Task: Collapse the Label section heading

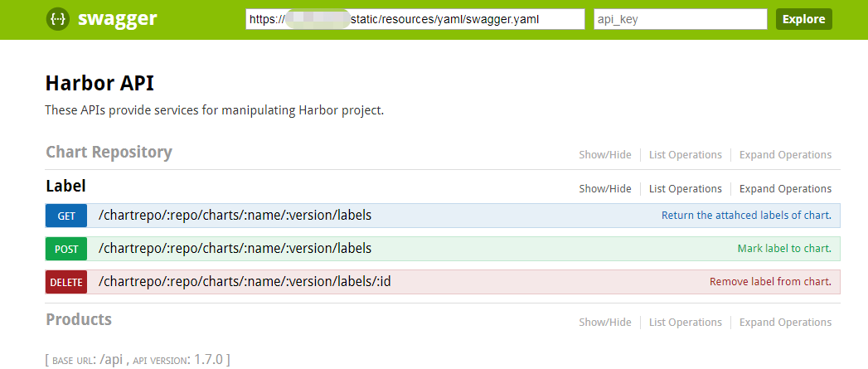Action: pyautogui.click(x=65, y=186)
